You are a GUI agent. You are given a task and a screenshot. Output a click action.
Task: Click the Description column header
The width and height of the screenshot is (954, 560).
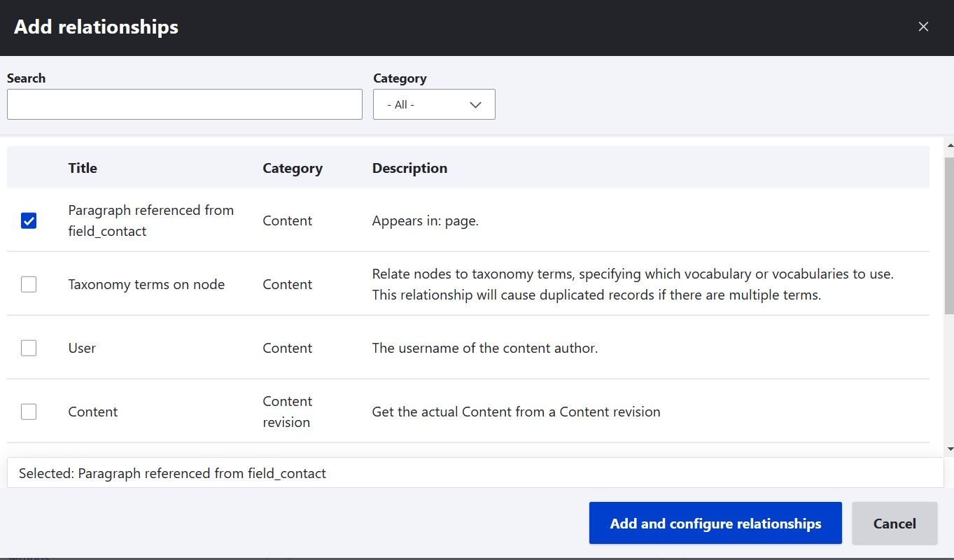pyautogui.click(x=409, y=168)
